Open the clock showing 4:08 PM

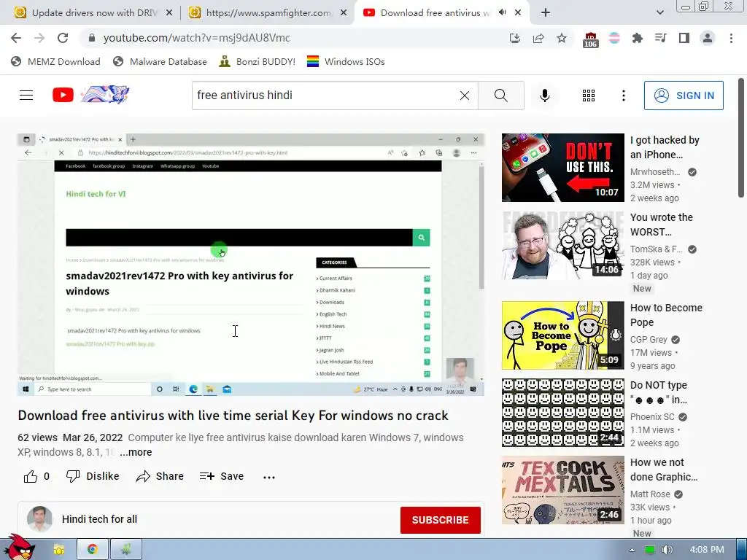click(707, 550)
